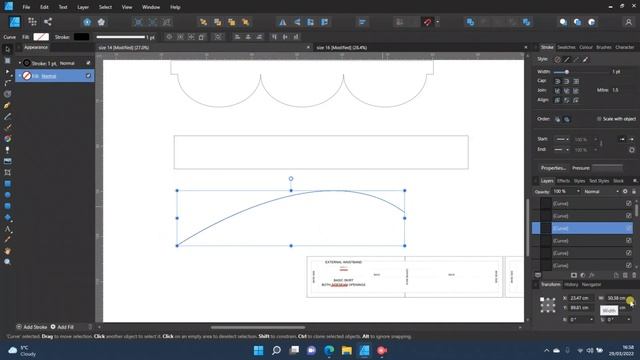Open the Select menu
The image size is (640, 360).
tap(105, 7)
